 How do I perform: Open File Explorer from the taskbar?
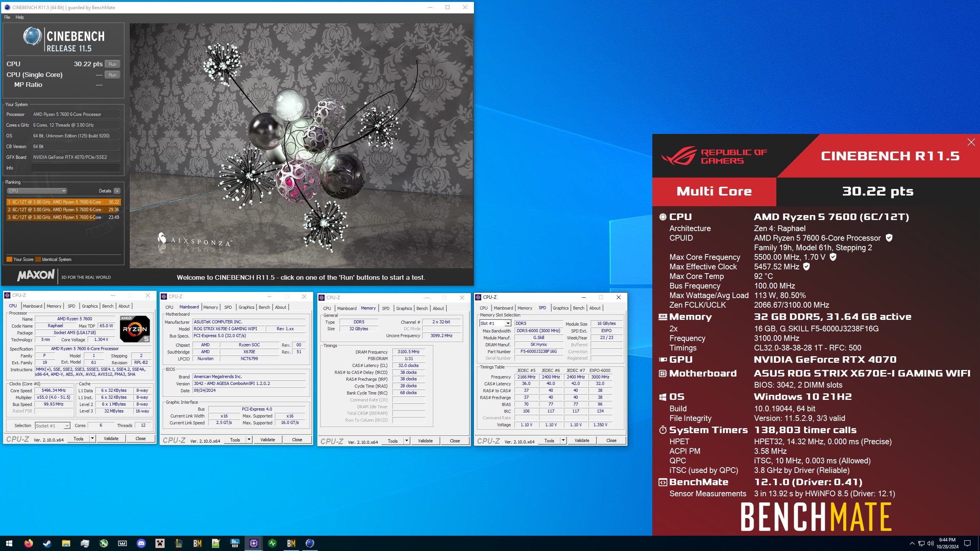[66, 543]
